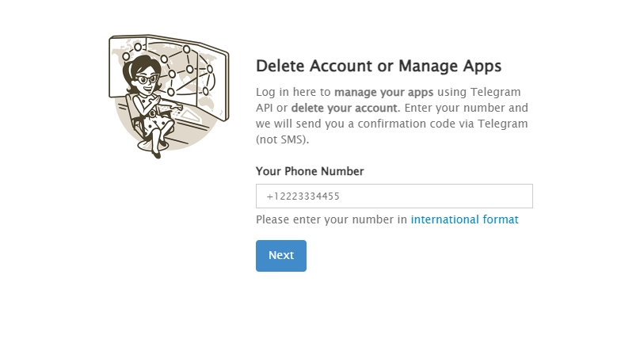Click the '(not SMS)' text

tap(282, 139)
